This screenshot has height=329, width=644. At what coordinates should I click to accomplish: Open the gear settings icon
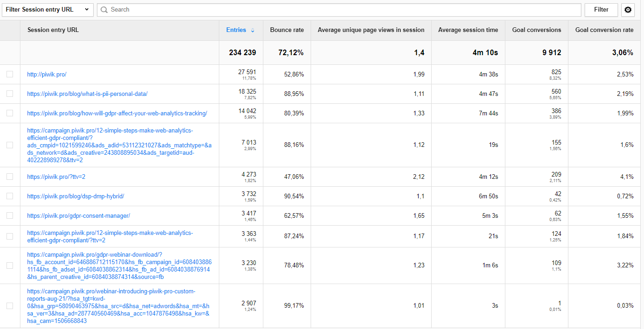coord(628,10)
